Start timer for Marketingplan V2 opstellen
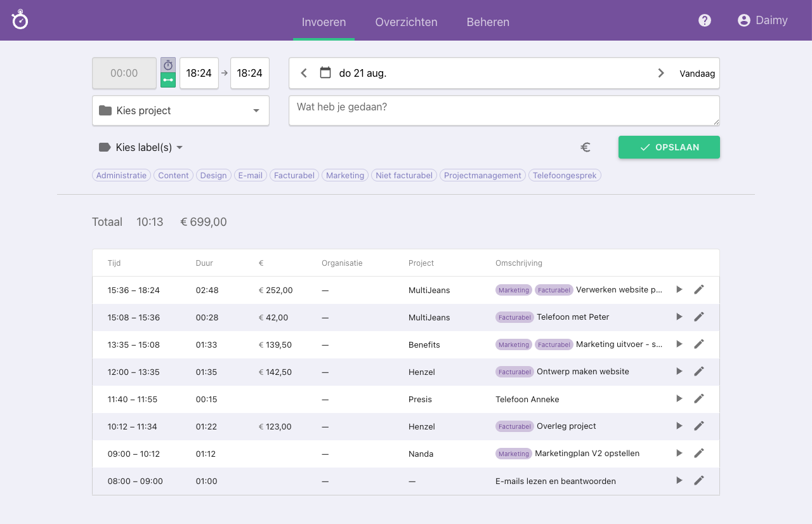This screenshot has width=812, height=524. (679, 453)
